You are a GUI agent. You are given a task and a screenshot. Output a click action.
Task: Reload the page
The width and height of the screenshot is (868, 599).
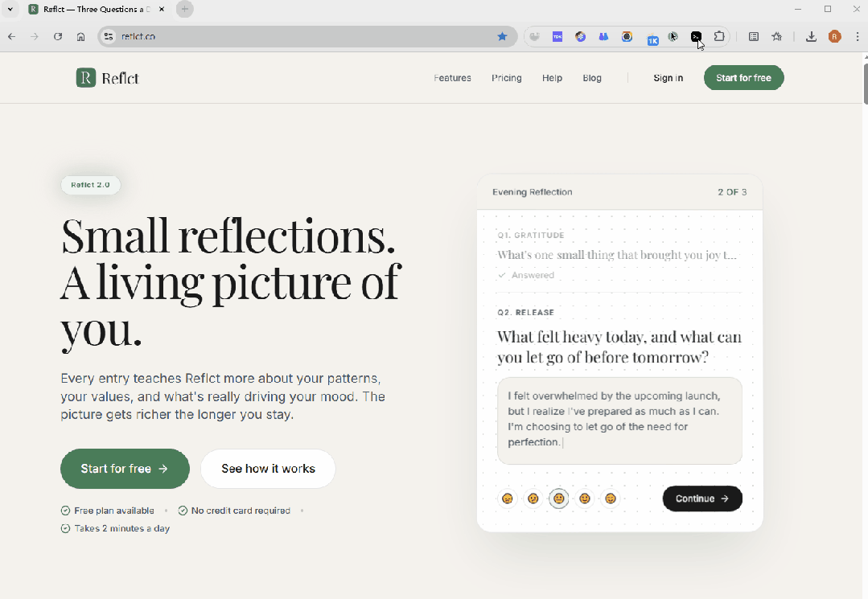[58, 36]
